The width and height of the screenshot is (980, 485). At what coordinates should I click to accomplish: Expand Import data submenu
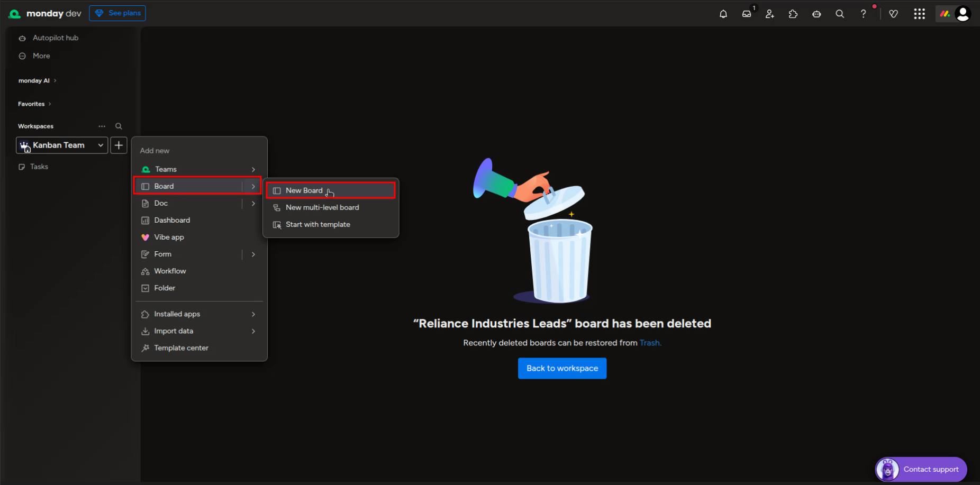pos(199,331)
